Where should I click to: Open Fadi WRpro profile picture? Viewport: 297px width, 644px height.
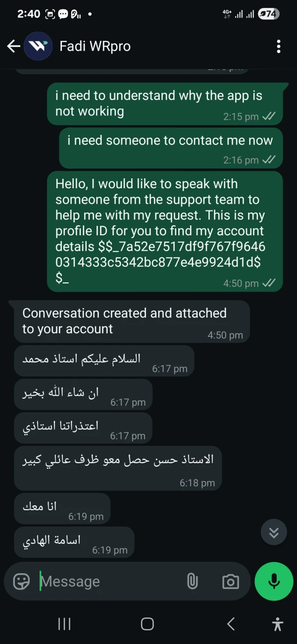pos(39,47)
